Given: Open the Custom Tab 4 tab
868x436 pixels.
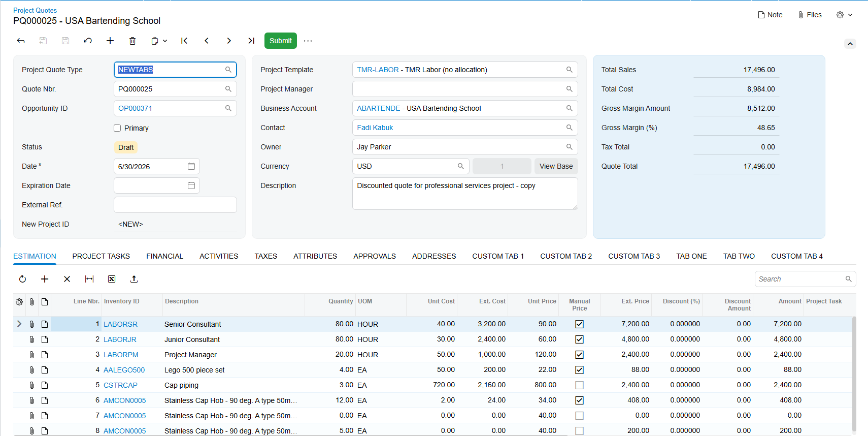Looking at the screenshot, I should point(797,256).
